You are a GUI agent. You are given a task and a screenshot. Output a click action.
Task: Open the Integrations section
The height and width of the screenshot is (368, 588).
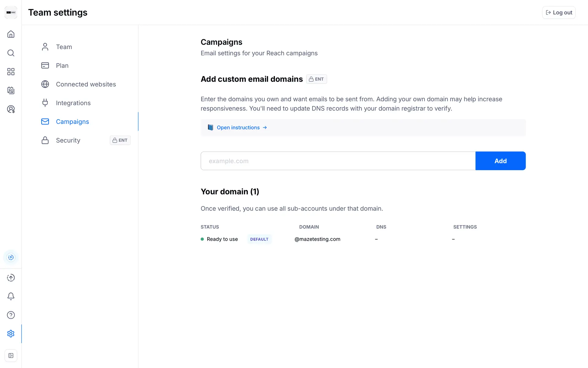73,103
